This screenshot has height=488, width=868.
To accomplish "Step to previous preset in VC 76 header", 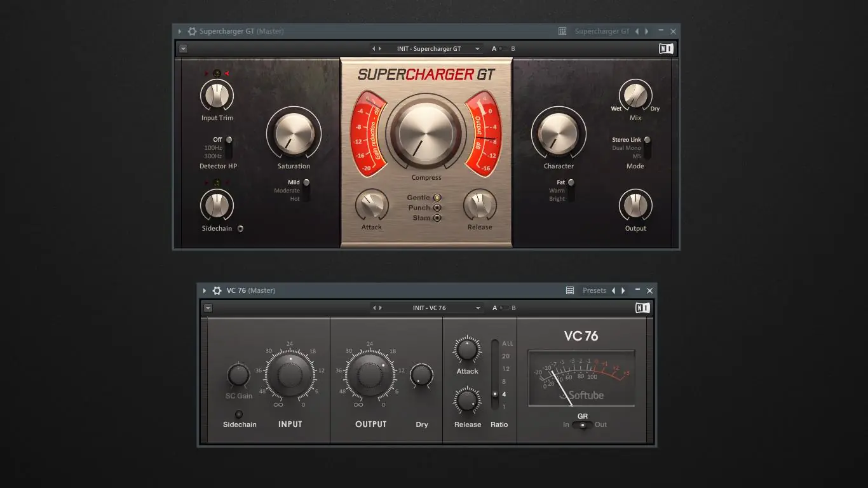I will (x=374, y=308).
